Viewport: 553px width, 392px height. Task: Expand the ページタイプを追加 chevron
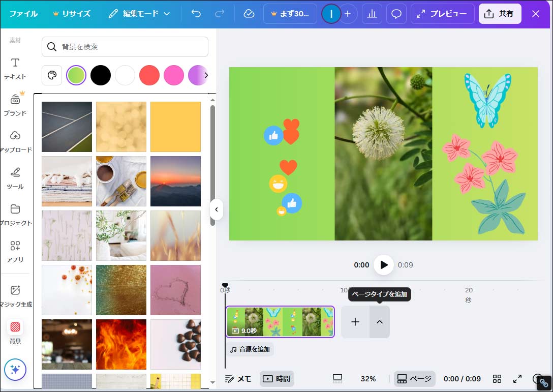pyautogui.click(x=380, y=322)
